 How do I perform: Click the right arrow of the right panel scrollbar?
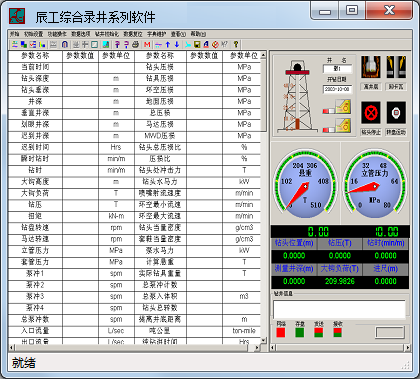(407, 347)
